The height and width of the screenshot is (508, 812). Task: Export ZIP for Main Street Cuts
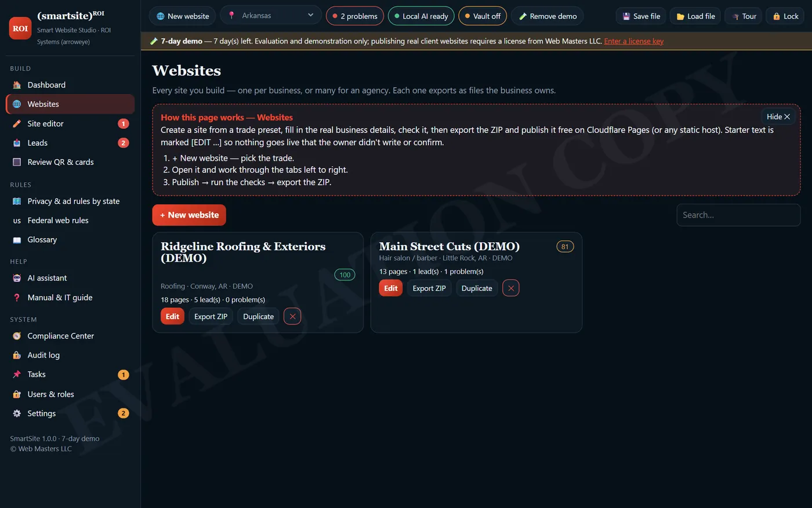429,288
